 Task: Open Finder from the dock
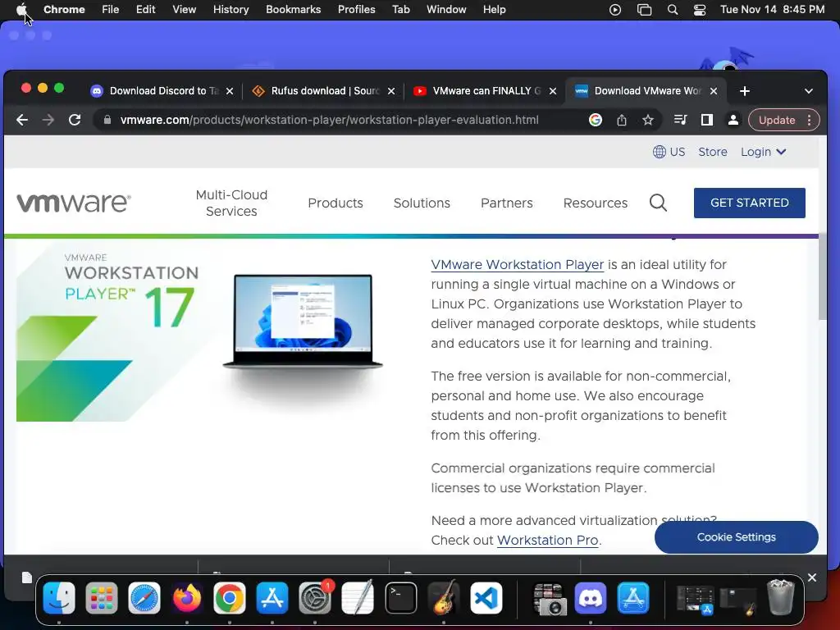pos(59,598)
